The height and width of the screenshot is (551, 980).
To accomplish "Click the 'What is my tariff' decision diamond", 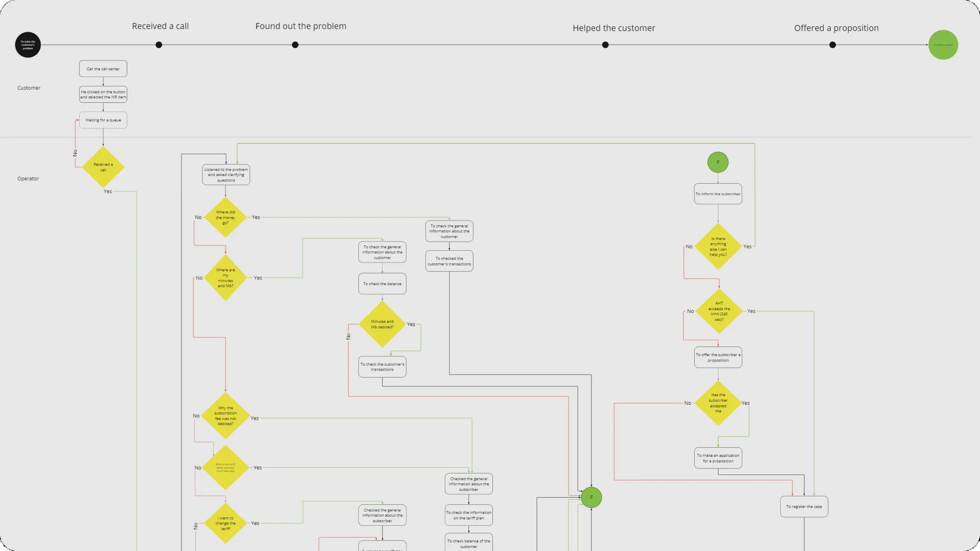I will click(x=225, y=467).
